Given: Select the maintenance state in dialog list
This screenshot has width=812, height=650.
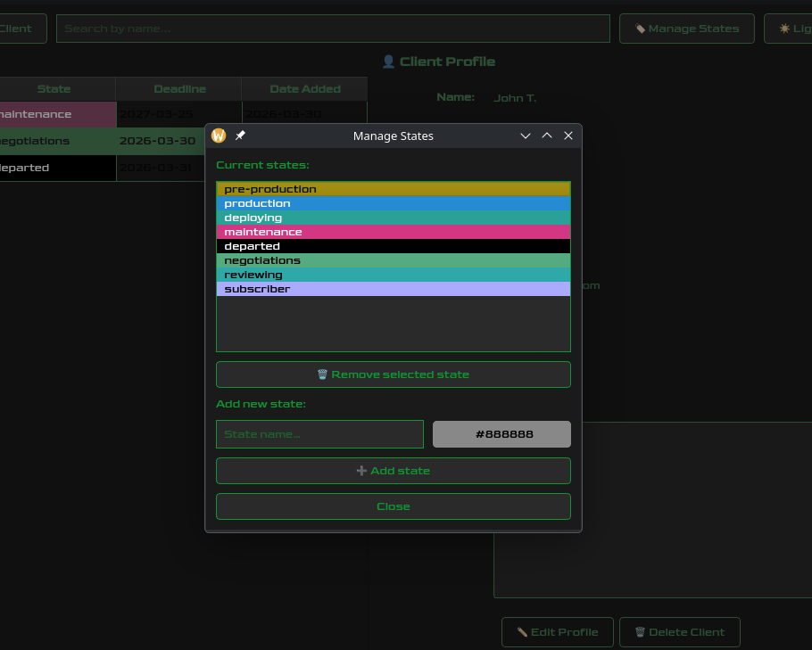Looking at the screenshot, I should tap(393, 232).
